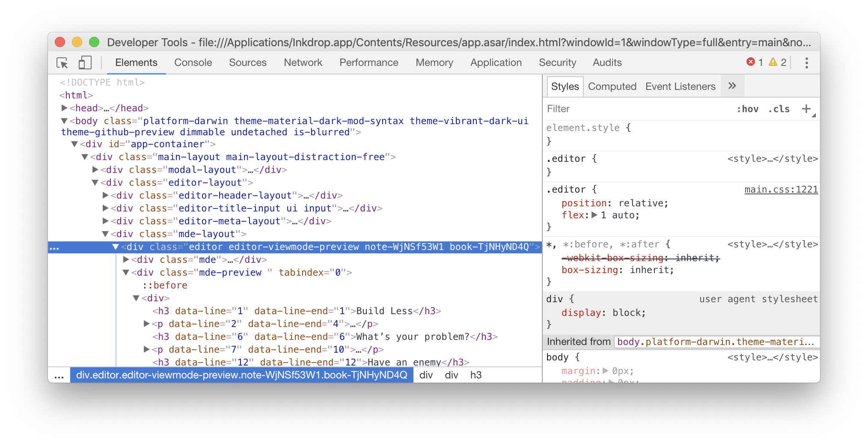Add a new style rule with plus icon
The image size is (868, 446).
806,109
